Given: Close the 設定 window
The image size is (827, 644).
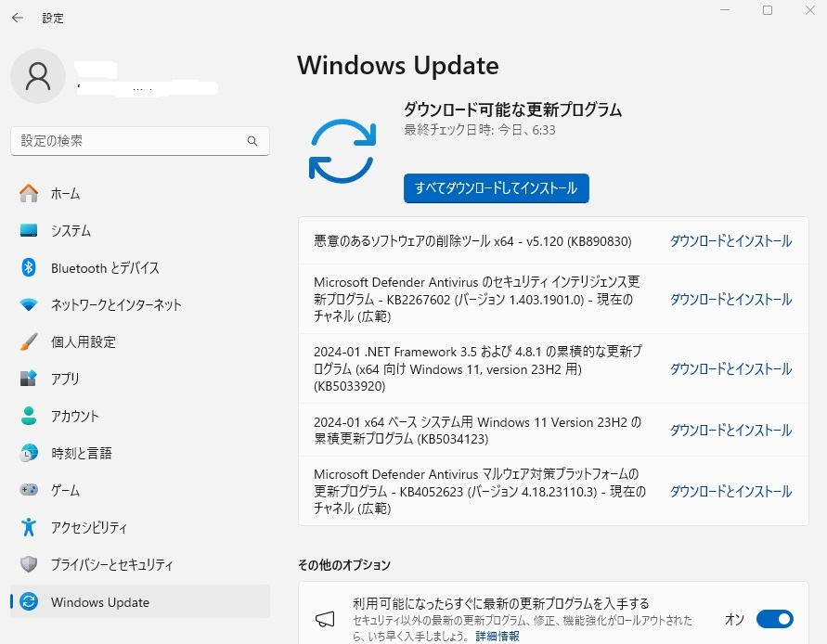Looking at the screenshot, I should click(810, 10).
